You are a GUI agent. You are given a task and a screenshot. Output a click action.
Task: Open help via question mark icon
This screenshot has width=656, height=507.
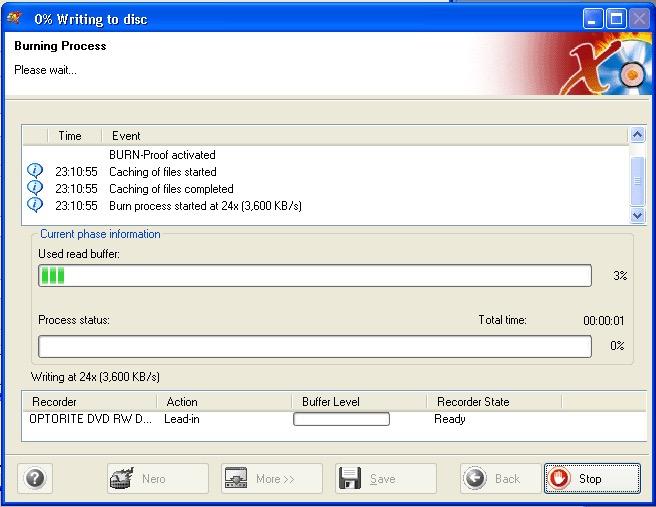coord(35,478)
